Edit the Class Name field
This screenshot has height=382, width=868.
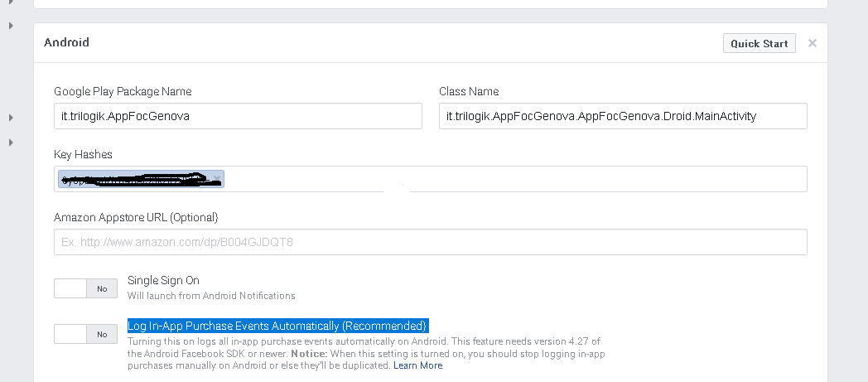point(623,116)
